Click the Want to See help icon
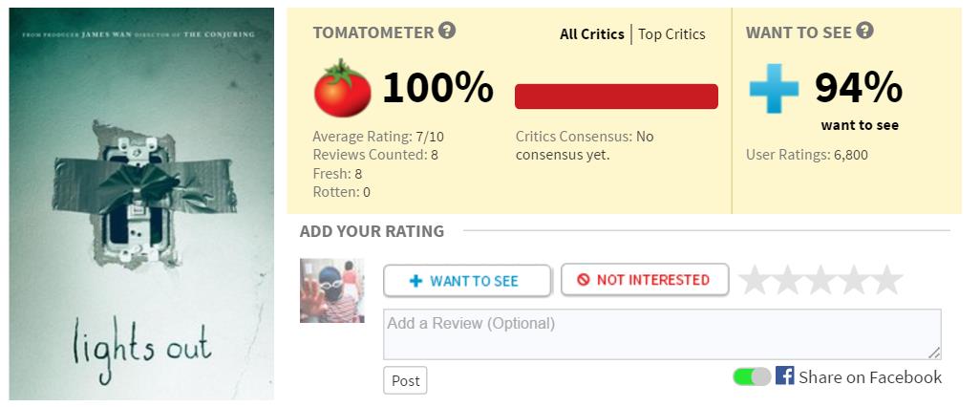The width and height of the screenshot is (980, 407). (864, 31)
